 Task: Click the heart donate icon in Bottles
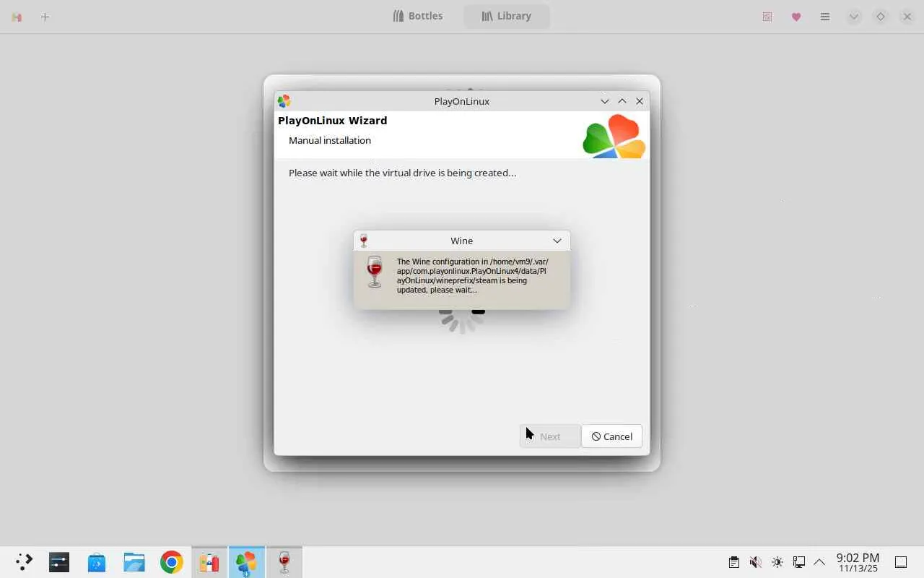[796, 17]
